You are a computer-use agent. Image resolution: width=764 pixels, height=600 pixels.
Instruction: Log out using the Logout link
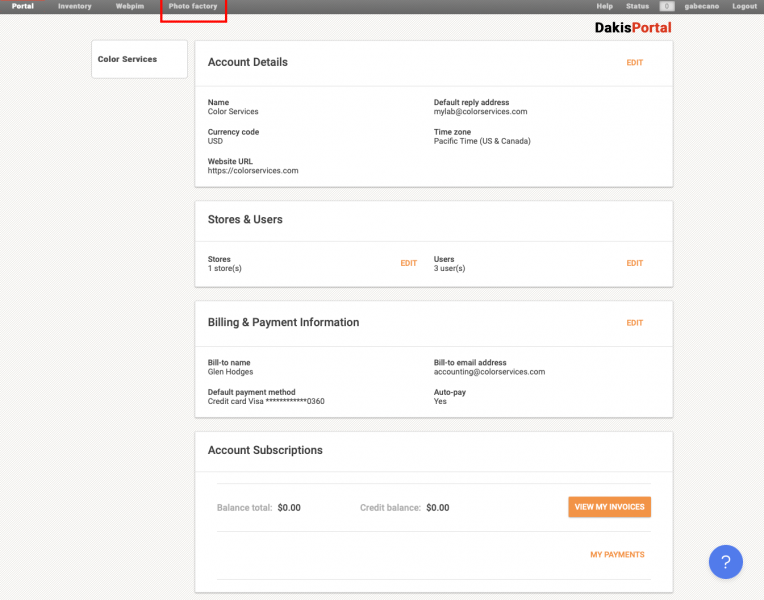coord(744,7)
